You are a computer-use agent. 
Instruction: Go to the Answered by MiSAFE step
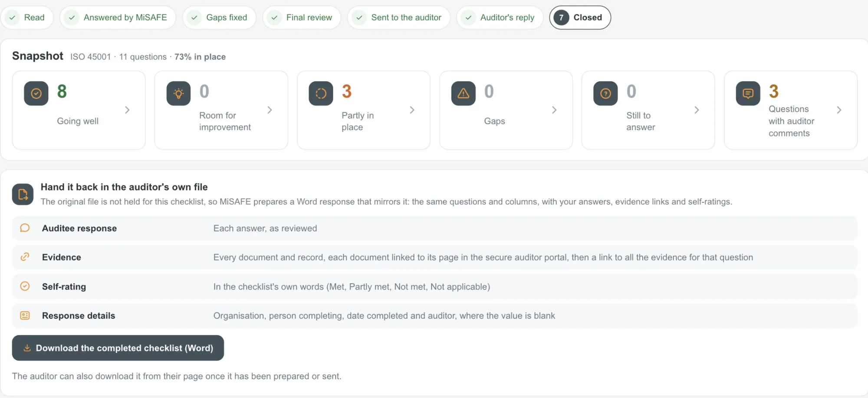coord(118,17)
